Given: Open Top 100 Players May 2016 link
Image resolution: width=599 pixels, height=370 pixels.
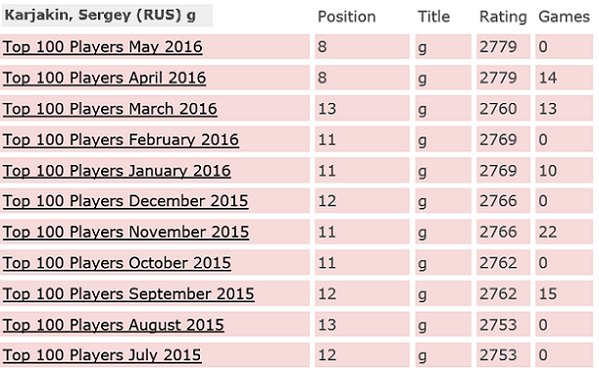Looking at the screenshot, I should click(x=103, y=47).
